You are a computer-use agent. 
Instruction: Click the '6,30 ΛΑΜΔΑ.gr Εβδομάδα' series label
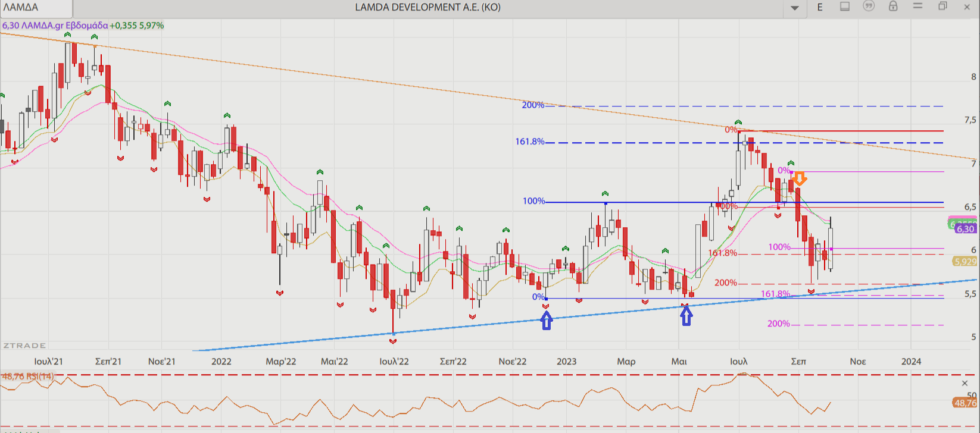tap(55, 26)
